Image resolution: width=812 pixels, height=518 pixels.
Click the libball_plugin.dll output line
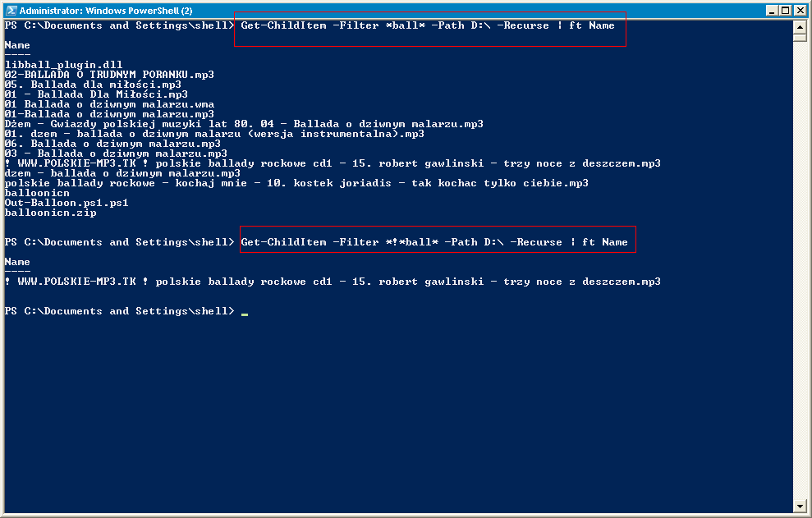[x=64, y=66]
